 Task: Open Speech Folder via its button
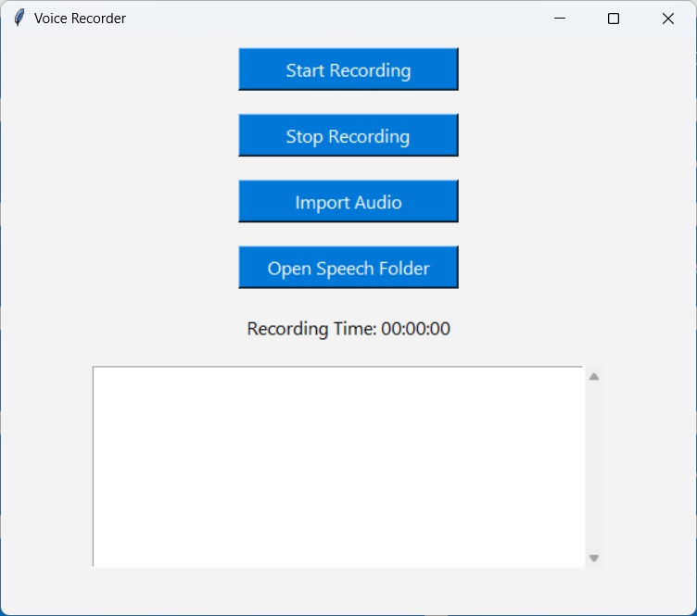pos(348,268)
